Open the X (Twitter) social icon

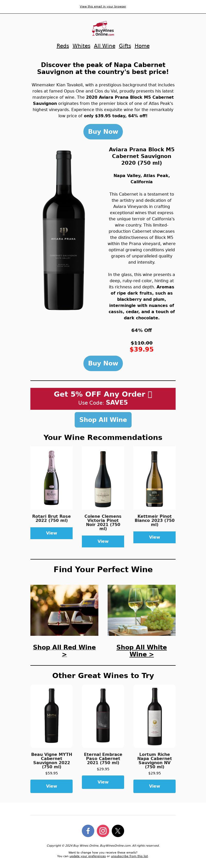(118, 831)
